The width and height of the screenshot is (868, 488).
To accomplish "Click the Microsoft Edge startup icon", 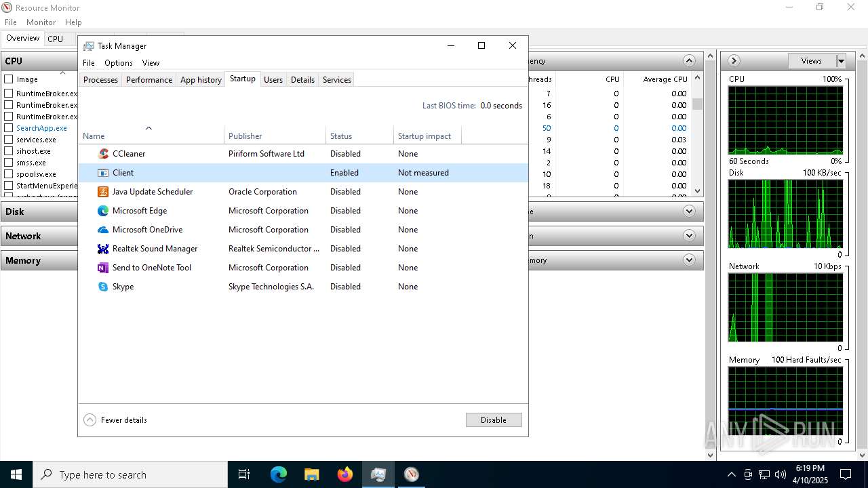I will coord(103,211).
